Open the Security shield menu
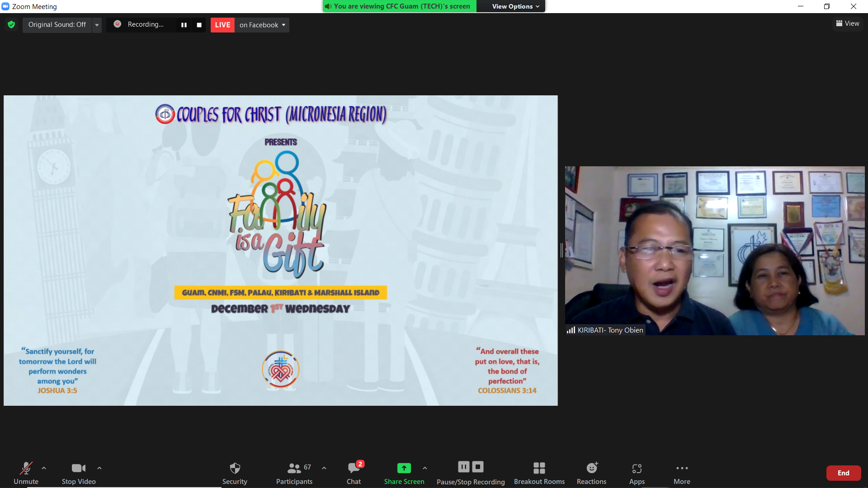 click(235, 473)
